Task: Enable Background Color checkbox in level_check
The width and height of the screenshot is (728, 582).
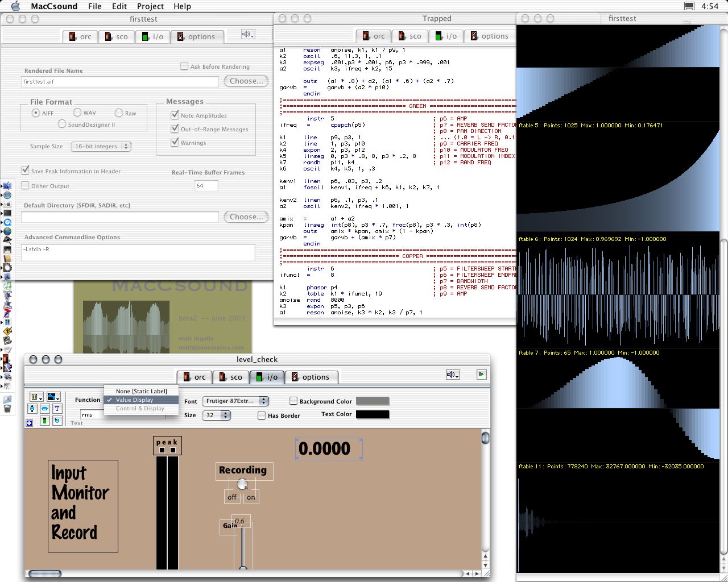Action: tap(293, 401)
